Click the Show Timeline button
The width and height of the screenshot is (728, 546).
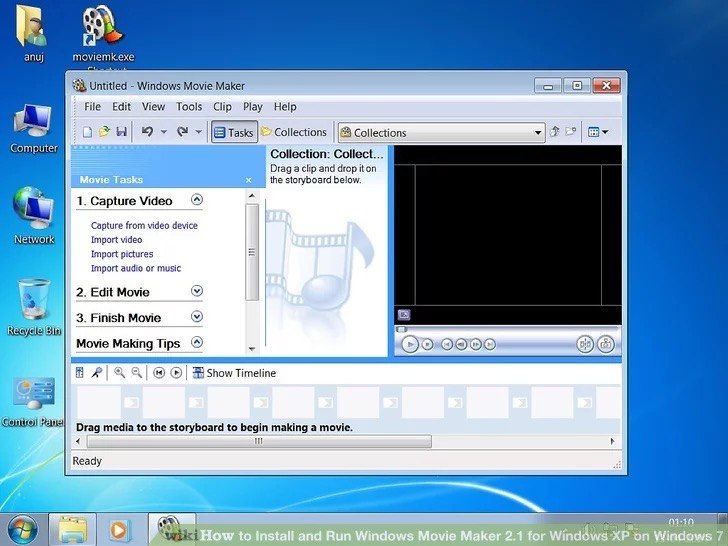pyautogui.click(x=234, y=373)
